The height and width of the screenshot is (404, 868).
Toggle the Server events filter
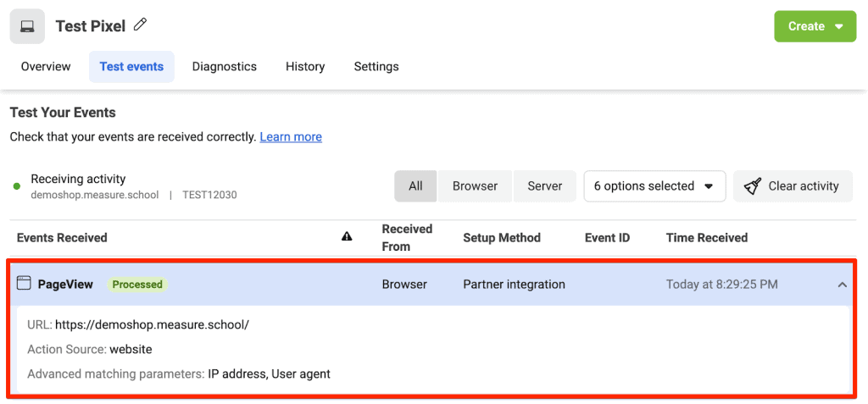(x=544, y=186)
